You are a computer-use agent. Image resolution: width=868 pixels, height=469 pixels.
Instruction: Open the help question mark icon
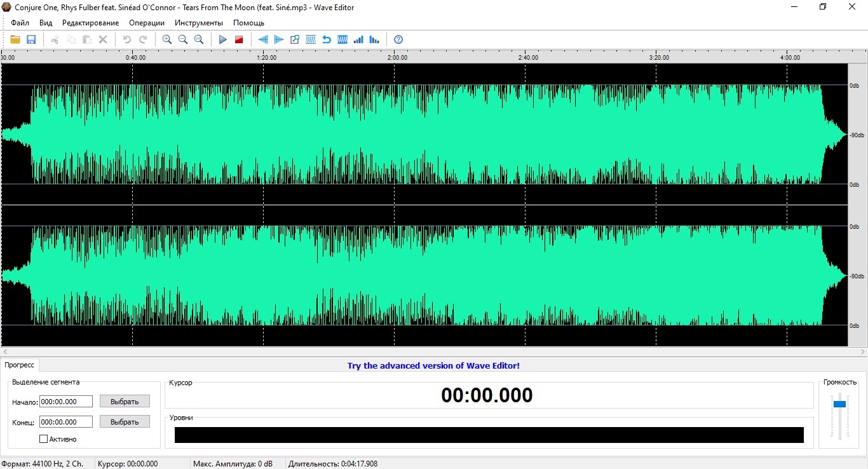coord(398,39)
